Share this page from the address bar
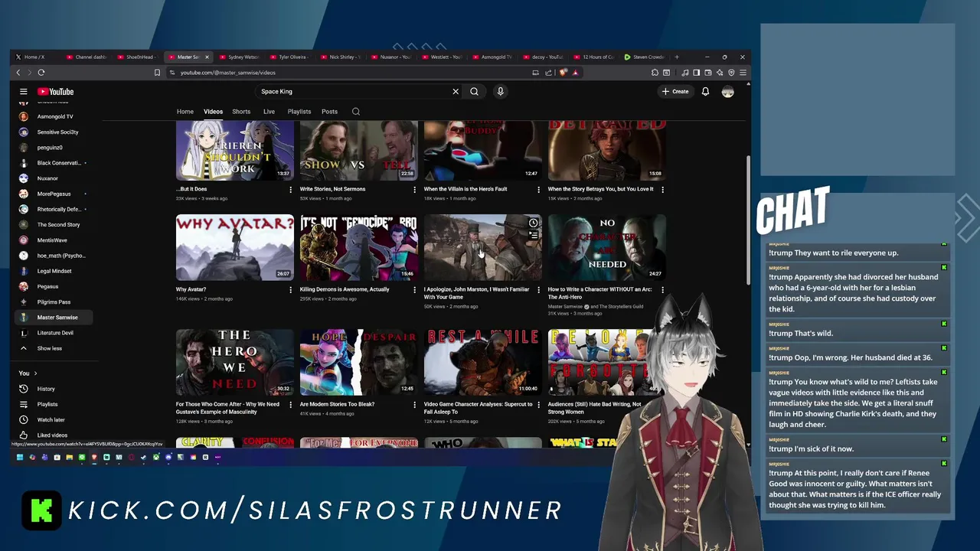This screenshot has height=551, width=980. coord(549,73)
